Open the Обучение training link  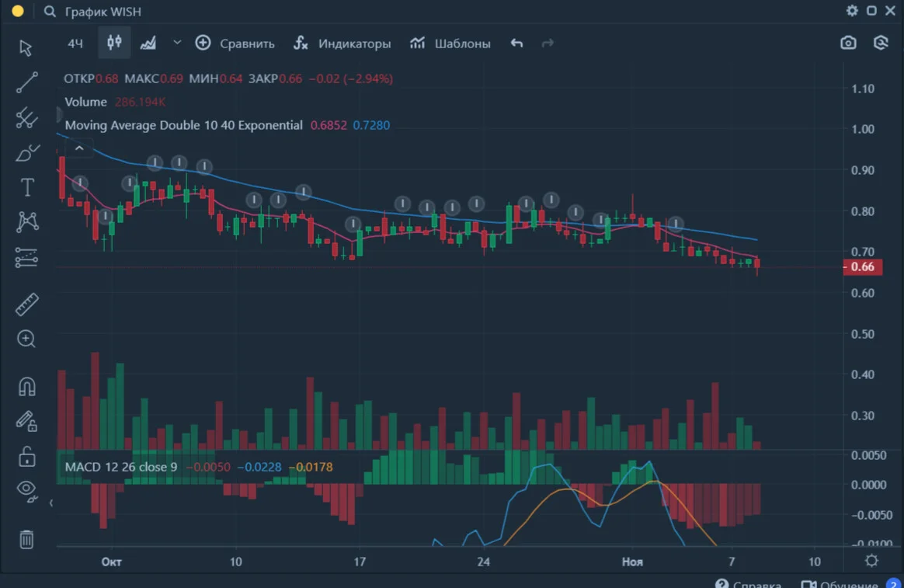click(840, 583)
